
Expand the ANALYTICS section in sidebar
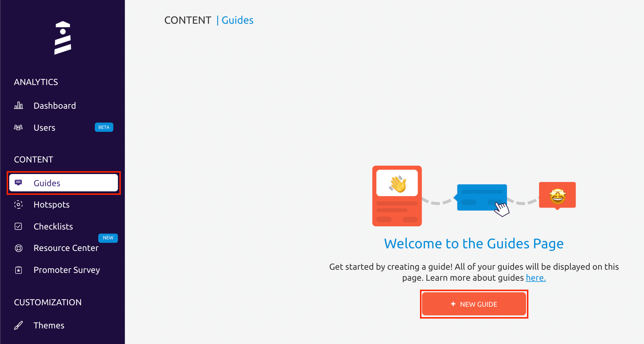[36, 82]
